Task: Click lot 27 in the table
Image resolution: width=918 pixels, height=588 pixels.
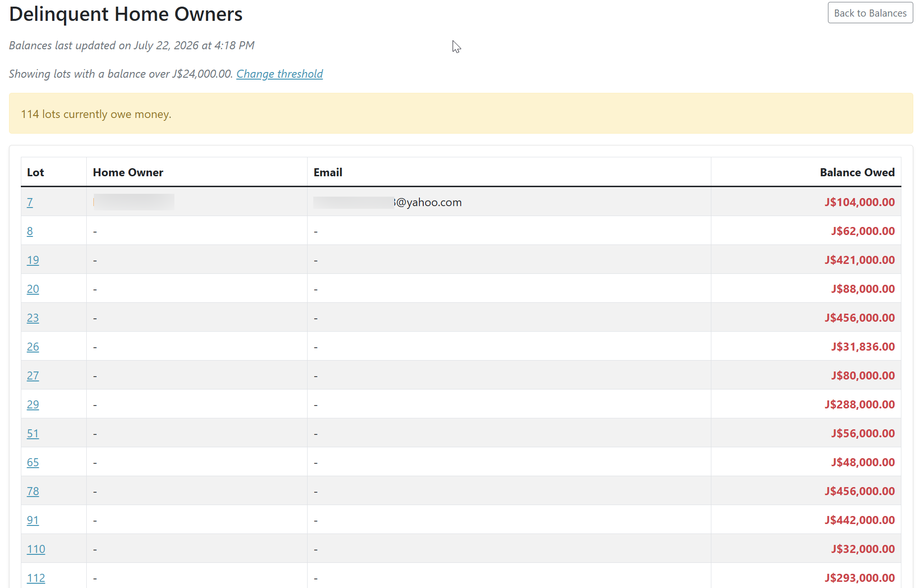Action: (x=33, y=376)
